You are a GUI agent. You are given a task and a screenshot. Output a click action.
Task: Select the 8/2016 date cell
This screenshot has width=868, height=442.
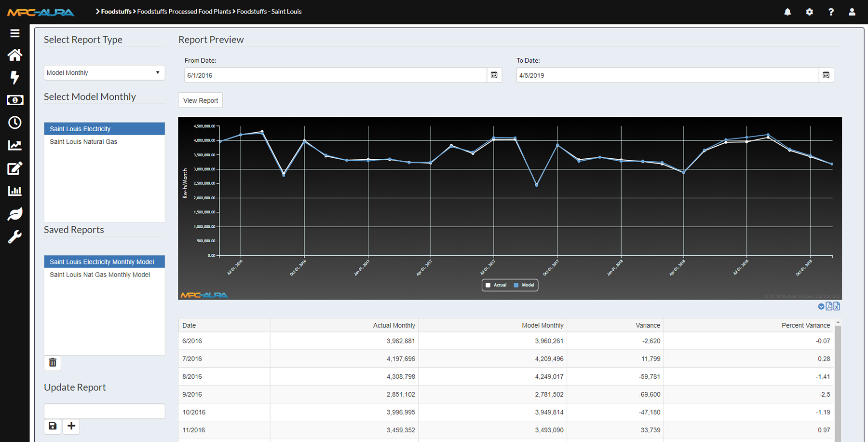(x=224, y=377)
